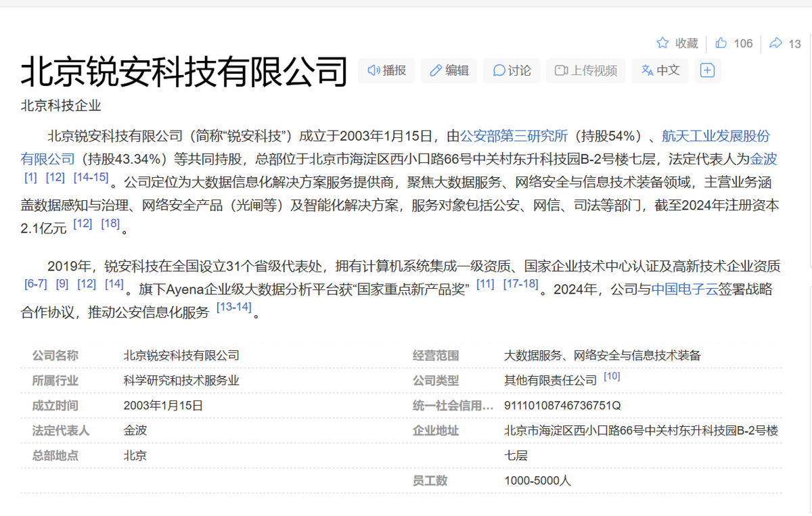Viewport: 812px width, 516px height.
Task: Click the 总部地点 field label
Action: [x=55, y=455]
